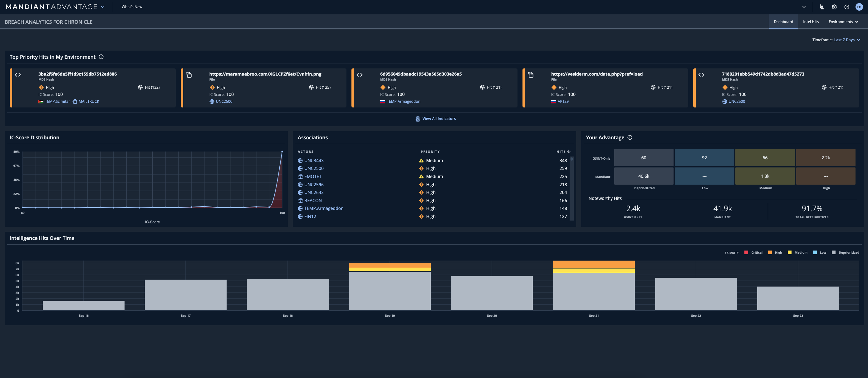Toggle the Critical priority legend item
The height and width of the screenshot is (378, 868).
pyautogui.click(x=753, y=252)
